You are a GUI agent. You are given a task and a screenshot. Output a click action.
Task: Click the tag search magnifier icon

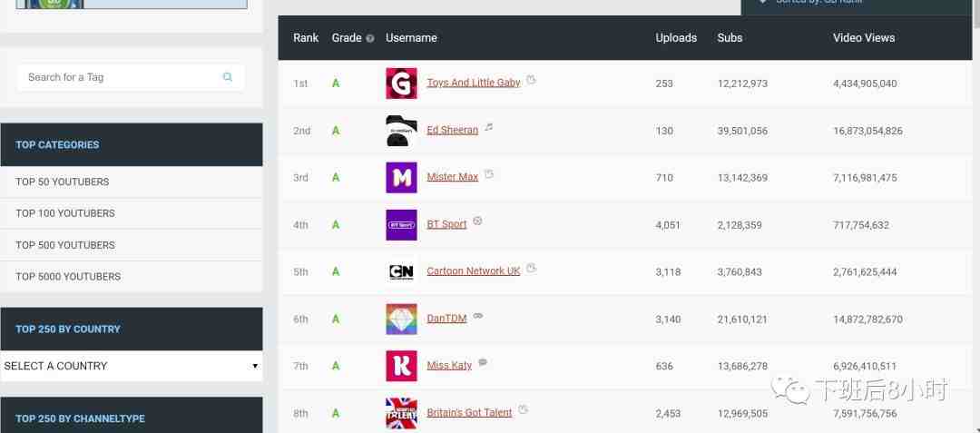coord(228,77)
